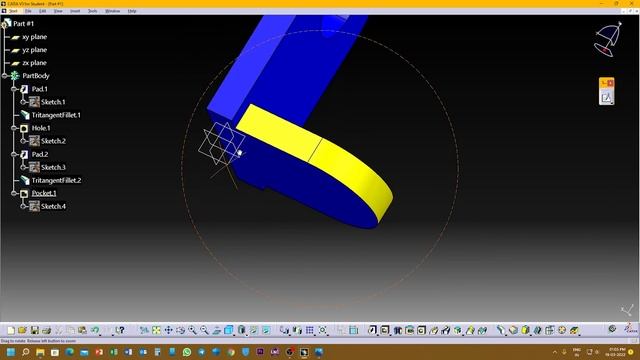Expand the Sketch.1 node
Image resolution: width=640 pixels, height=360 pixels.
tap(23, 102)
